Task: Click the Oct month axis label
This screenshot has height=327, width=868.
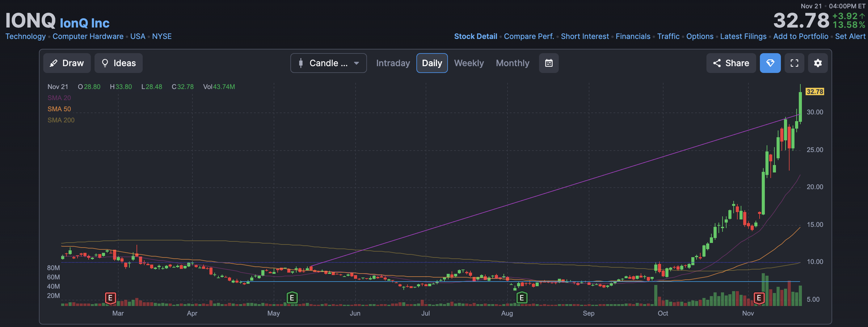Action: (x=663, y=313)
